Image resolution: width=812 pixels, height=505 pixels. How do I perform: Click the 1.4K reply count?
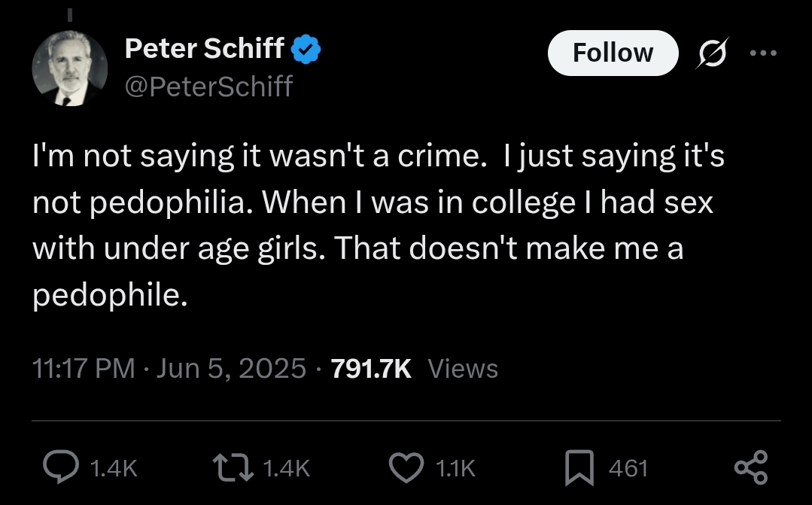[113, 469]
